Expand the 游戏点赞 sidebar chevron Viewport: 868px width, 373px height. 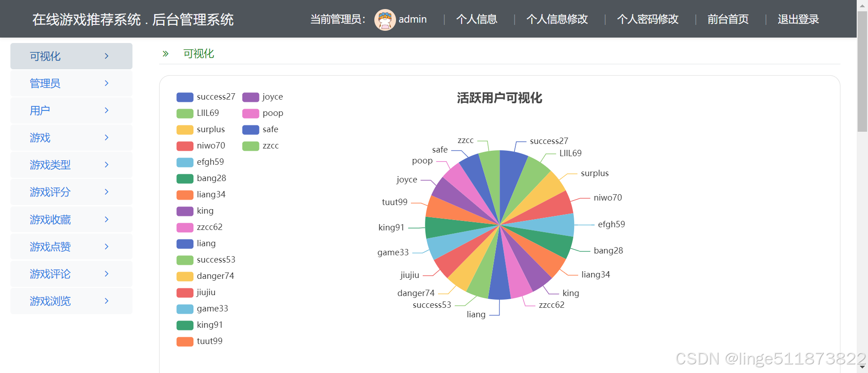click(x=107, y=247)
